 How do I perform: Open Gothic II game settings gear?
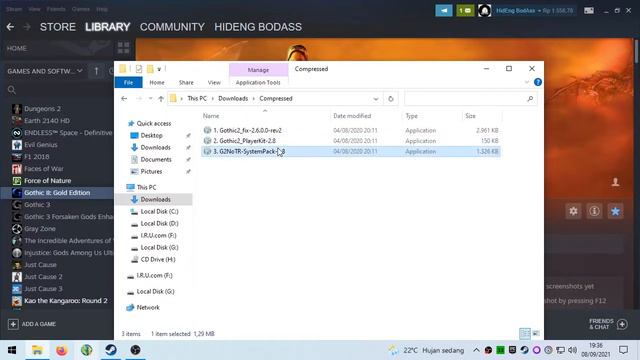click(573, 211)
